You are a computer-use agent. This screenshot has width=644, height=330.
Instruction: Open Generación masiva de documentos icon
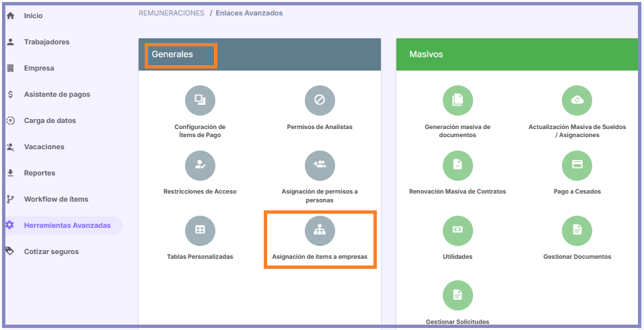(458, 101)
